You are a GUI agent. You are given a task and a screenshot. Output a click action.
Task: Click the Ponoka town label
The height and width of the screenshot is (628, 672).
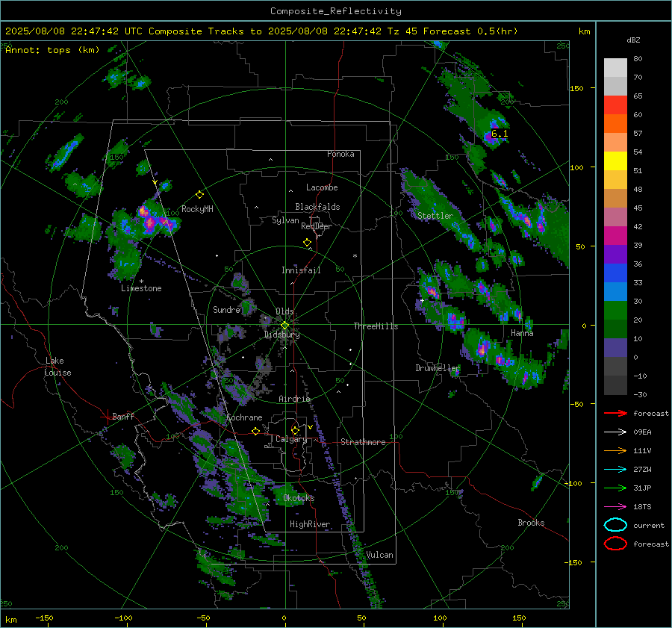pos(340,154)
